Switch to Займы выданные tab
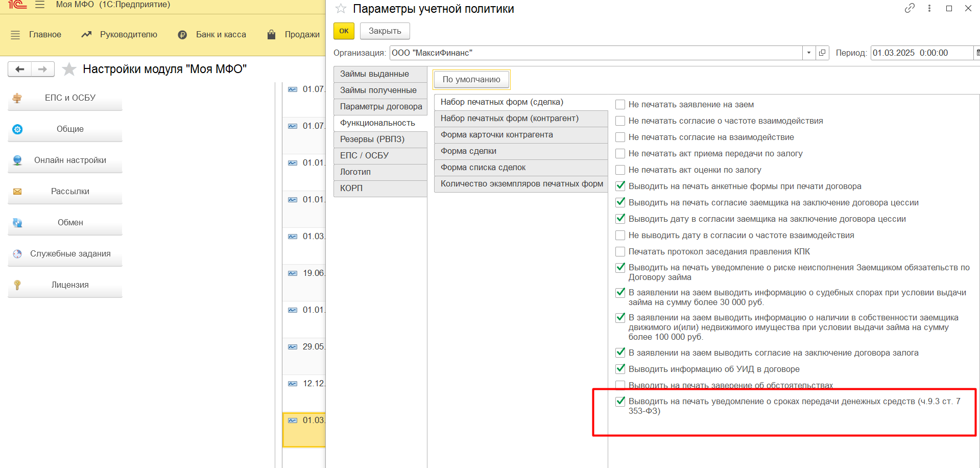This screenshot has height=468, width=980. tap(380, 74)
